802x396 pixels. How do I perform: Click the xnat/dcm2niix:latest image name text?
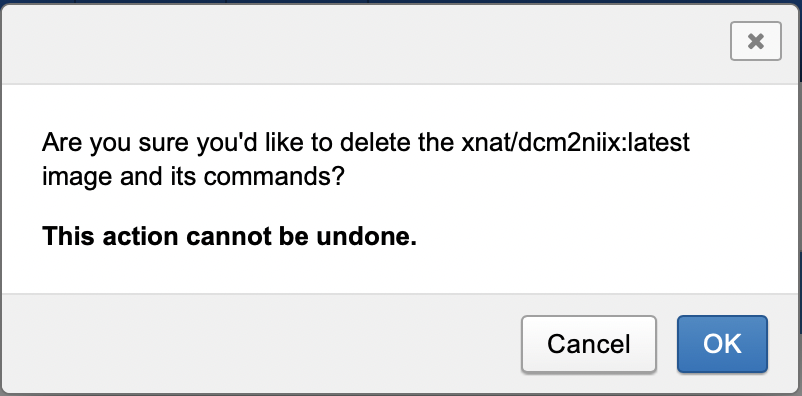coord(575,143)
